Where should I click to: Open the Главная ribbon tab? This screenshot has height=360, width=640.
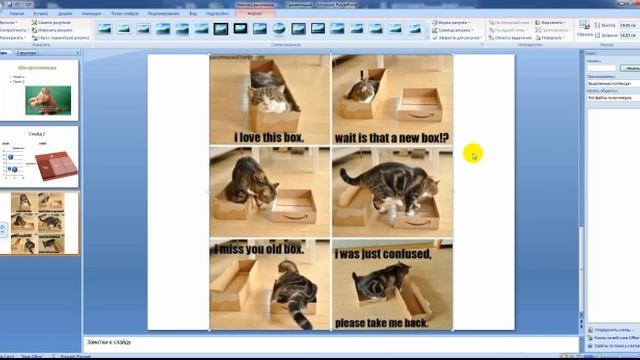point(17,13)
